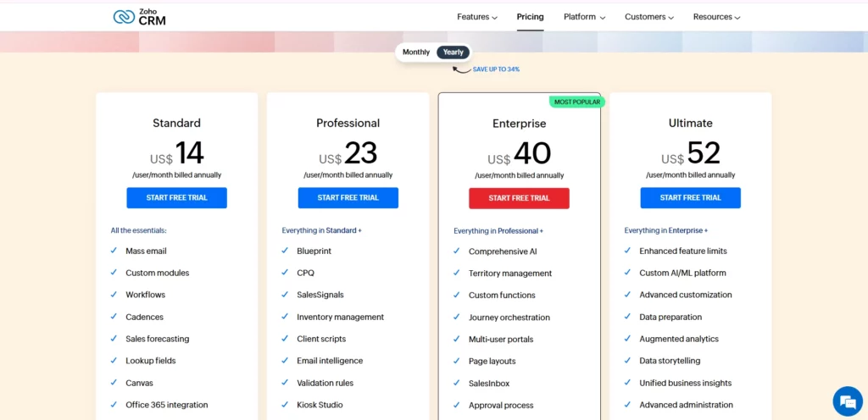Select the Data storytelling feature
Screen dimensions: 868x420
670,361
